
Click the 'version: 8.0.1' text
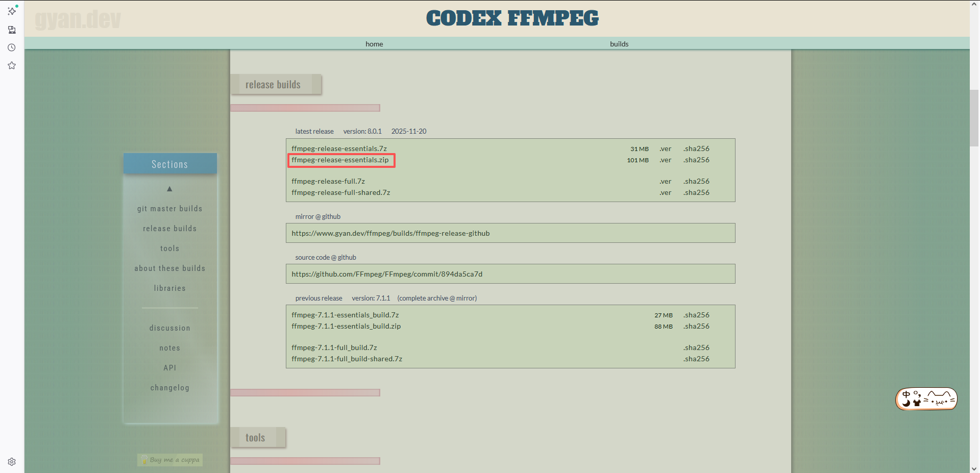pyautogui.click(x=362, y=131)
